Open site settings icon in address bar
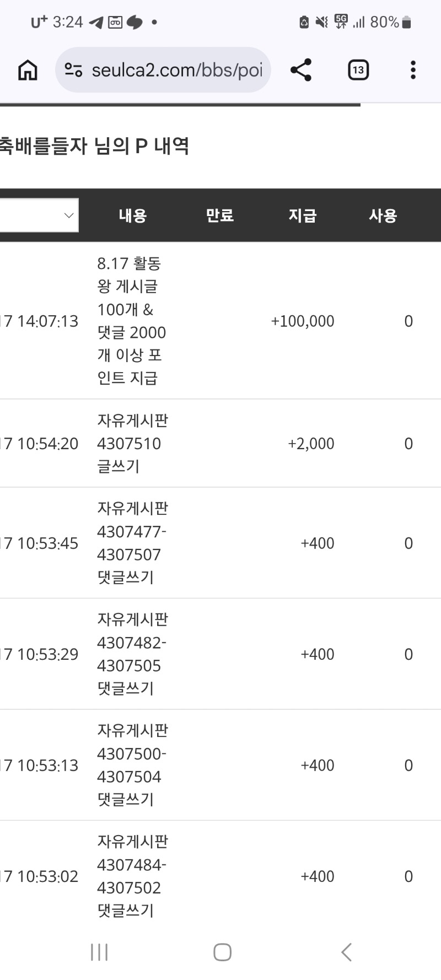This screenshot has width=441, height=980. point(73,70)
